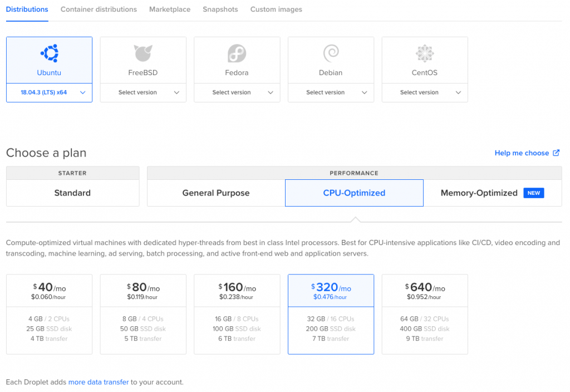570x392 pixels.
Task: Open Ubuntu 18.04.3 (LTS) x64 version dropdown
Action: point(49,92)
